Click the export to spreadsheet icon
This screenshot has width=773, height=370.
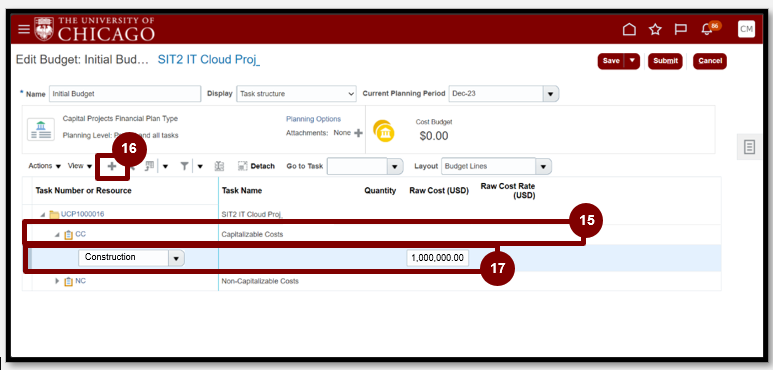[x=219, y=167]
